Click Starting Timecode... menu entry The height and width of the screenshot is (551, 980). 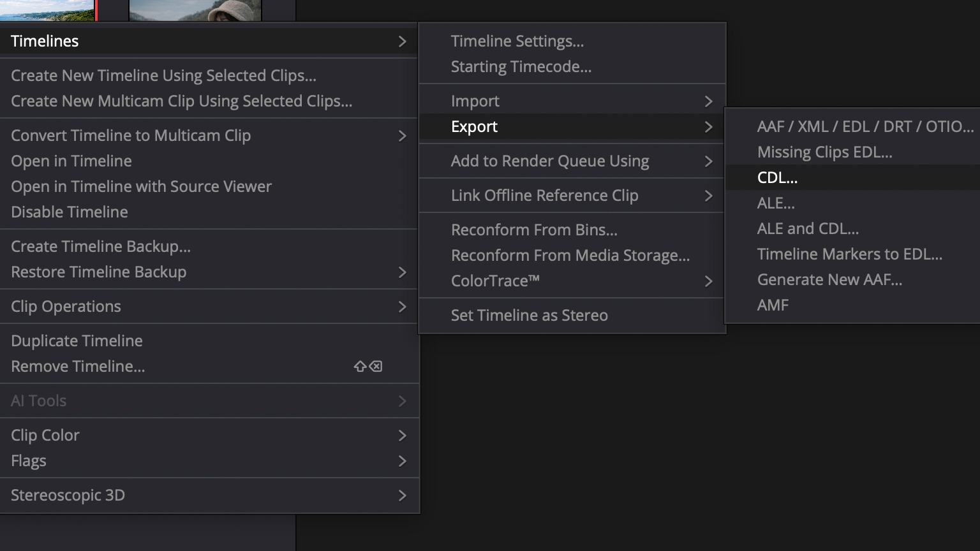click(521, 67)
